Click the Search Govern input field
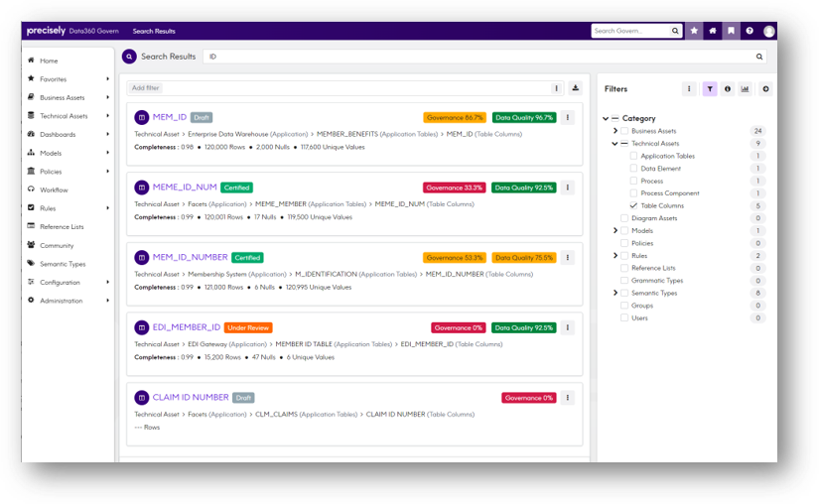Image resolution: width=819 pixels, height=504 pixels. 631,31
